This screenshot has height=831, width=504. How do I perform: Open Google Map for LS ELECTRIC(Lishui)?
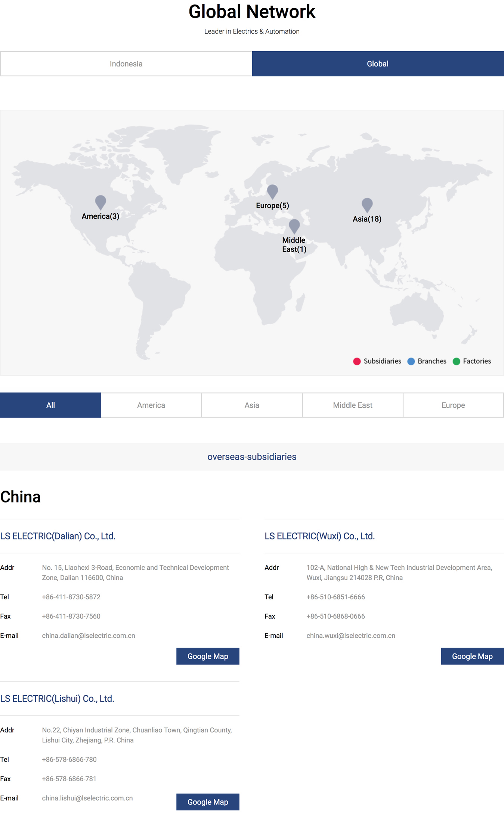tap(208, 802)
